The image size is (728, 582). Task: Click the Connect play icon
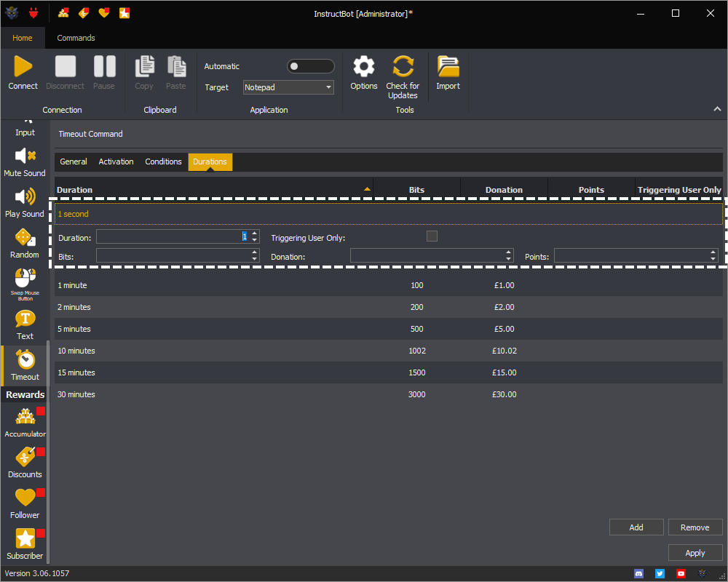tap(23, 66)
